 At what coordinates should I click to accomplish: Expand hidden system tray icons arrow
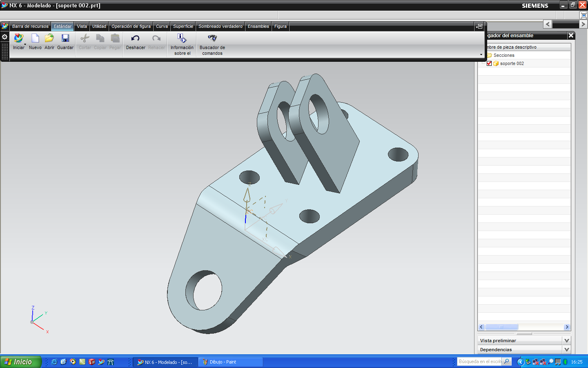point(520,362)
